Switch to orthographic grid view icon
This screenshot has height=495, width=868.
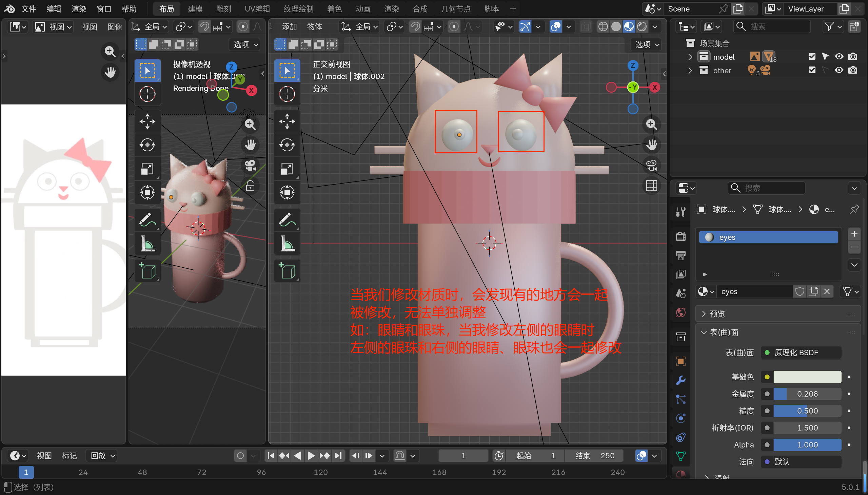point(651,186)
